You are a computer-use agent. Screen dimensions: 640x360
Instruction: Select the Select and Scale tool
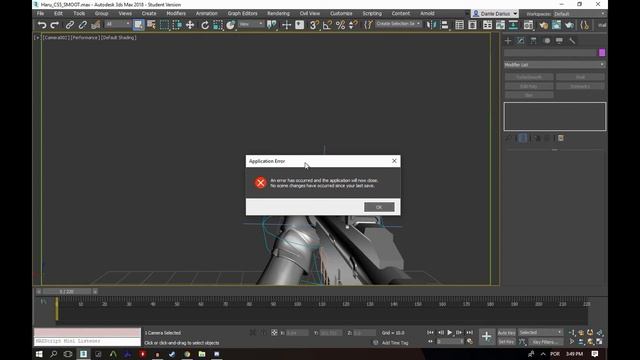(x=218, y=25)
